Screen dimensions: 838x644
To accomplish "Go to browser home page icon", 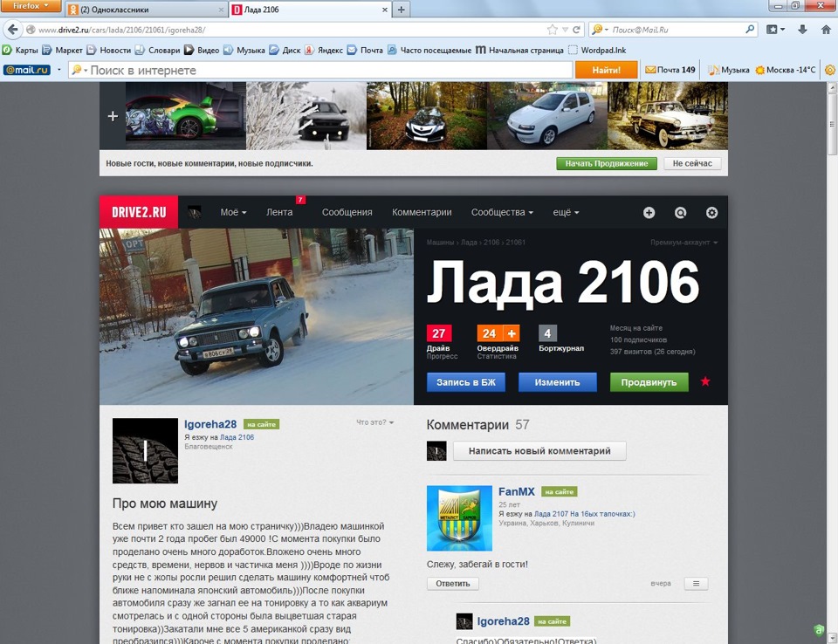I will click(826, 30).
